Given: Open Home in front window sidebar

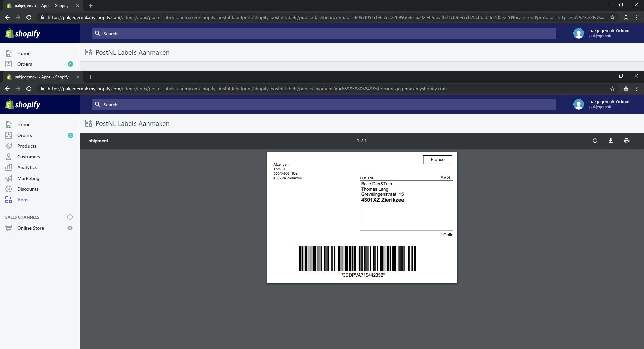Looking at the screenshot, I should click(24, 124).
